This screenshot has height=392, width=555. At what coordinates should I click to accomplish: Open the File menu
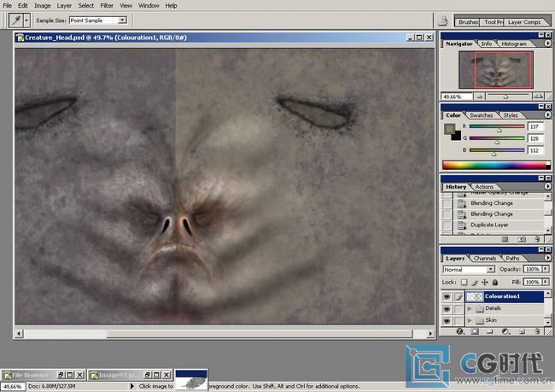click(x=7, y=6)
